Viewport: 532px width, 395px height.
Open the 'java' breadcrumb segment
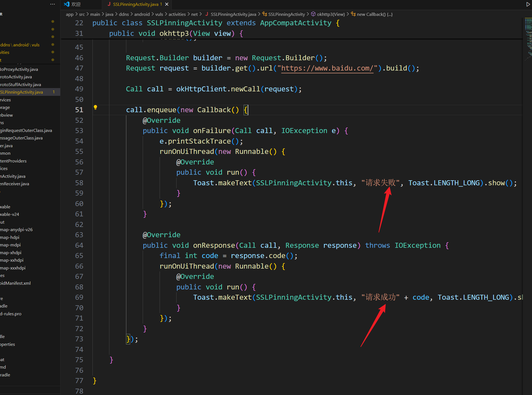[109, 14]
